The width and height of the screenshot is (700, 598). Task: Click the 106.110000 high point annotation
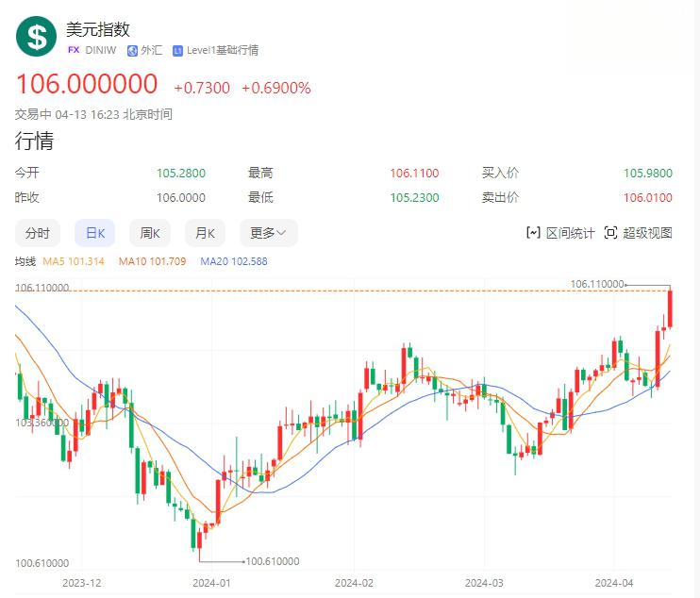pyautogui.click(x=597, y=284)
